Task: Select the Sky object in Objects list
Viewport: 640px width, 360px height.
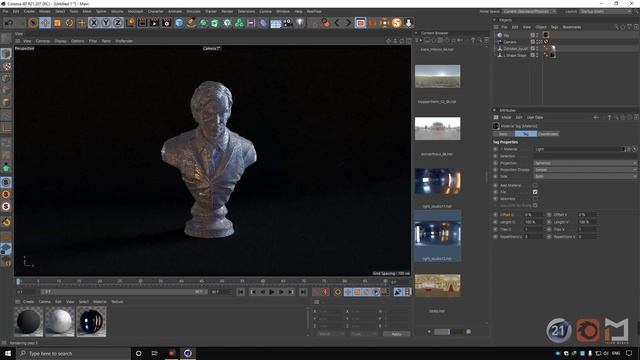Action: (x=506, y=36)
